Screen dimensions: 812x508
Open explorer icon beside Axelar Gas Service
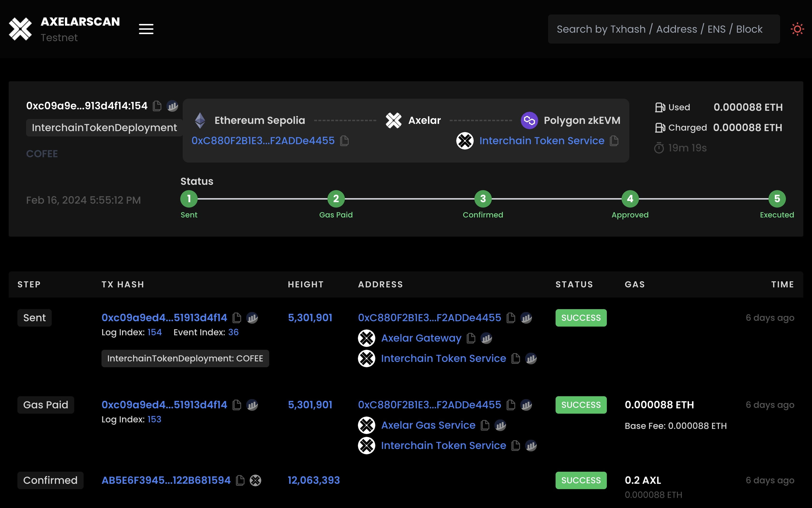pyautogui.click(x=500, y=425)
